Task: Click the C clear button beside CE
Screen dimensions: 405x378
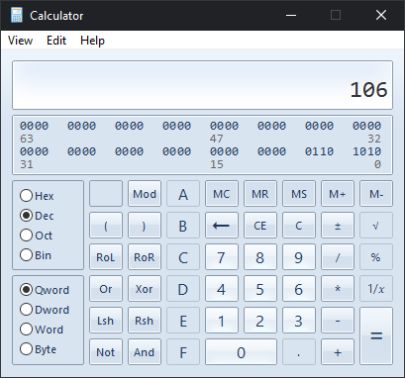Action: click(299, 226)
